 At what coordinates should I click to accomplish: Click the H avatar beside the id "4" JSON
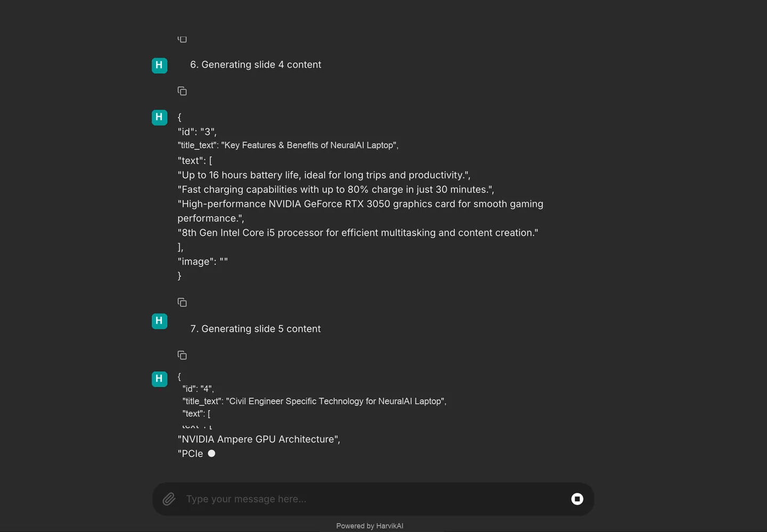[x=159, y=379]
